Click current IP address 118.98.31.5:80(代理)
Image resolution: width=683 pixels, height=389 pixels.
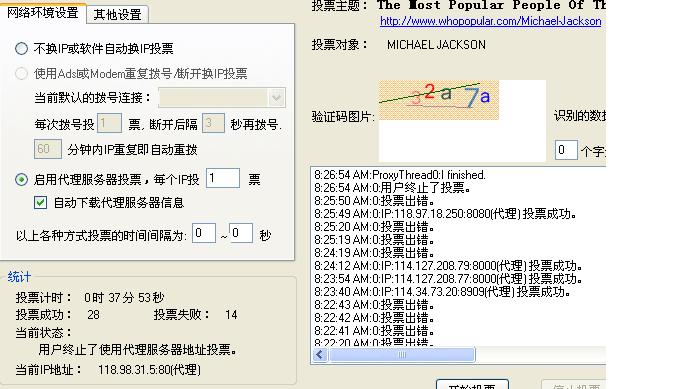149,370
